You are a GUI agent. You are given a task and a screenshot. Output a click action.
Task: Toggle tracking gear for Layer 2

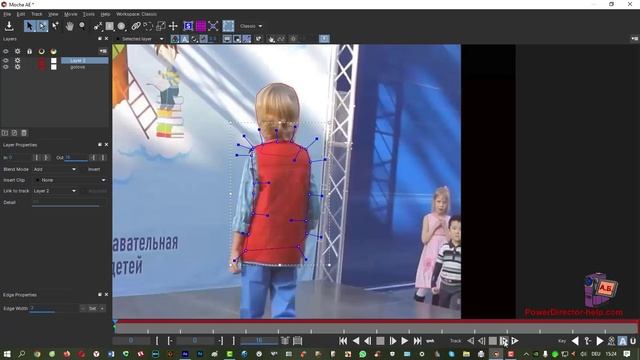point(18,60)
